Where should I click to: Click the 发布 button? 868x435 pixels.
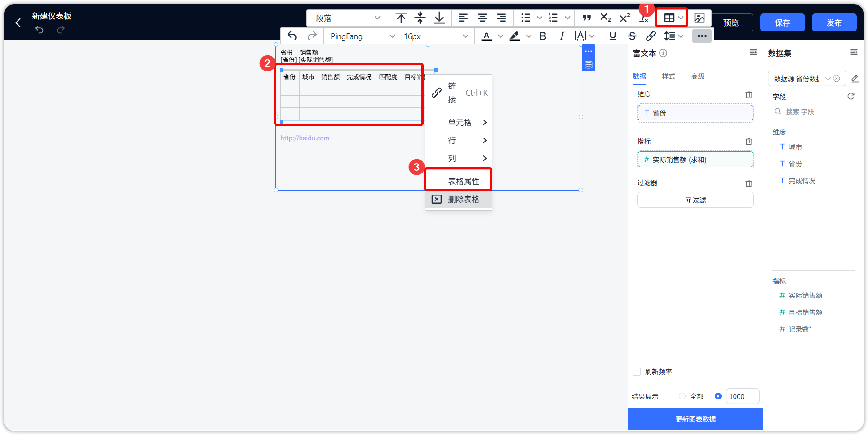834,22
